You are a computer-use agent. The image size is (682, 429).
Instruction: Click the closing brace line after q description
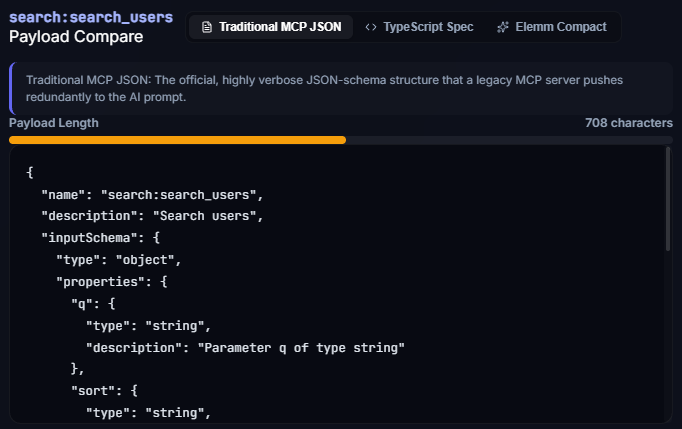(x=77, y=369)
